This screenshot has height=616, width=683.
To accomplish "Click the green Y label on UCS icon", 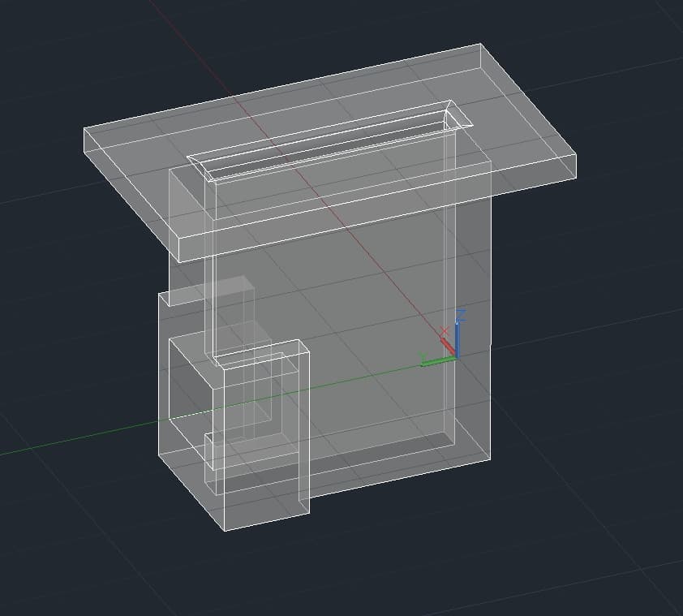I will coord(423,357).
